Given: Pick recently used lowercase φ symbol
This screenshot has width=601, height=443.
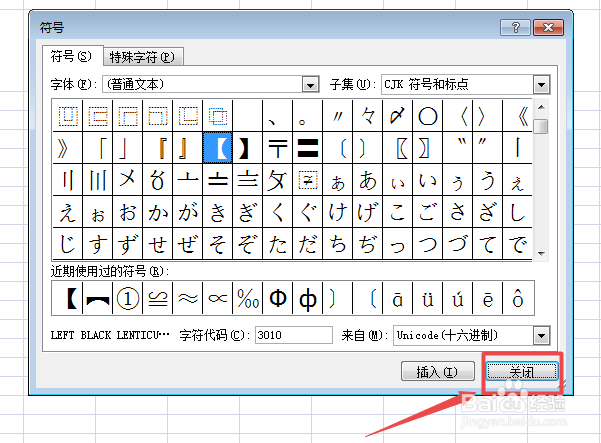Looking at the screenshot, I should 307,298.
